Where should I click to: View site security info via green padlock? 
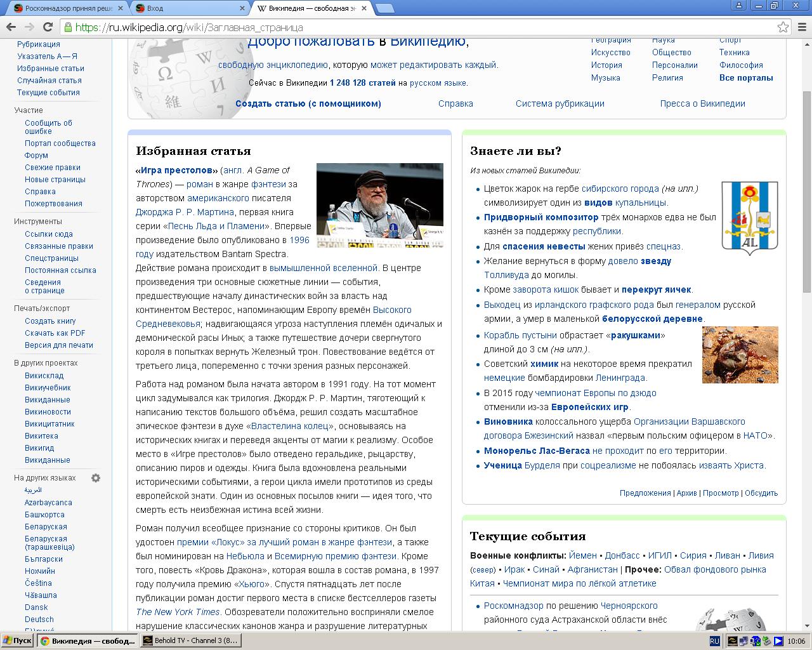tap(68, 27)
